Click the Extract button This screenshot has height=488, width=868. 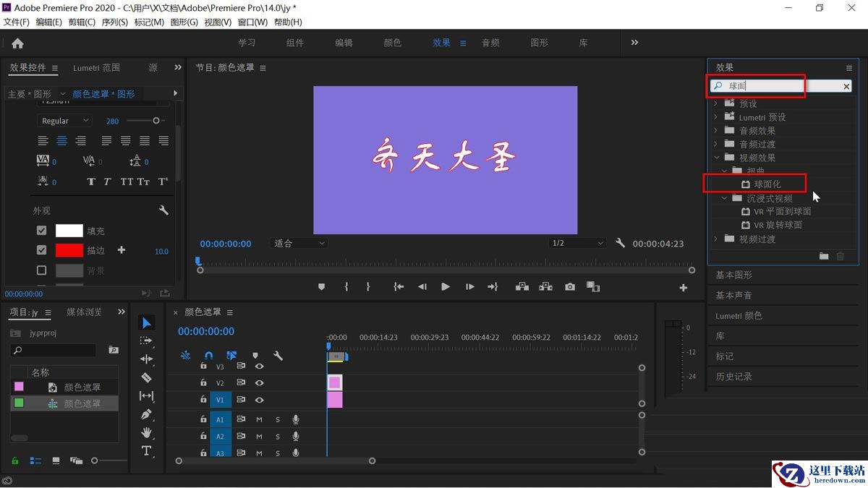click(x=546, y=287)
